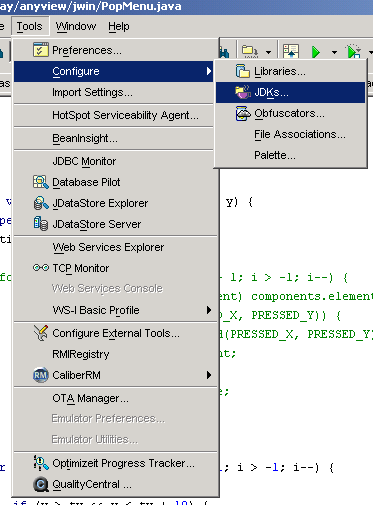Expand the WS-I Basic Profile submenu arrow
The width and height of the screenshot is (373, 505).
[209, 310]
